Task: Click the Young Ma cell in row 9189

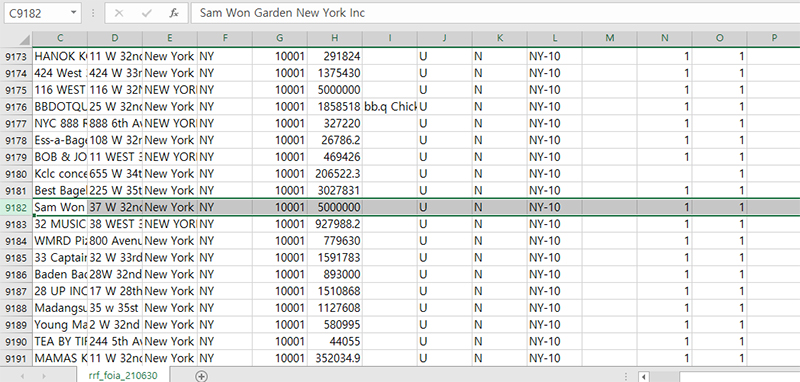Action: coord(60,325)
